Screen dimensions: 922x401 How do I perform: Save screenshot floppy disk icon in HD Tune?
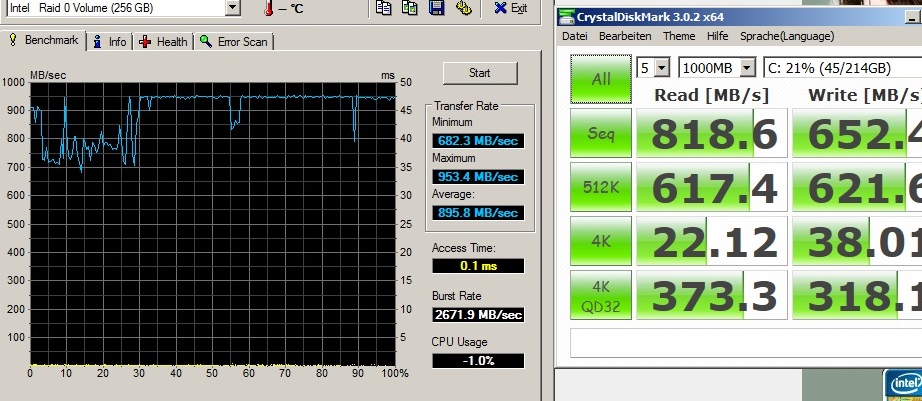tap(436, 8)
